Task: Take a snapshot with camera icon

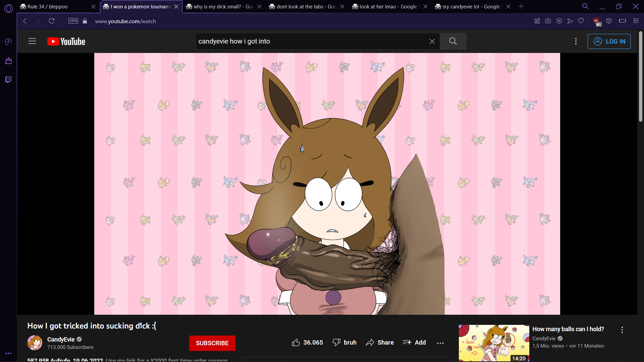Action: point(548,21)
